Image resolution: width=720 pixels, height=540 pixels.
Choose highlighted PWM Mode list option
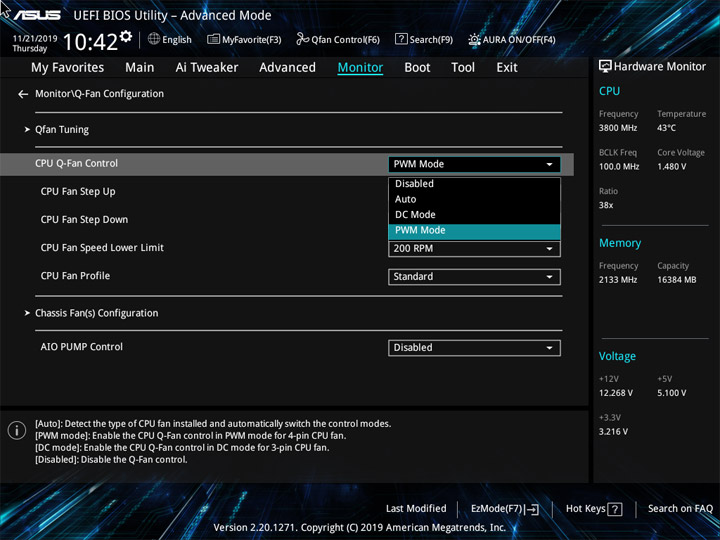point(474,230)
